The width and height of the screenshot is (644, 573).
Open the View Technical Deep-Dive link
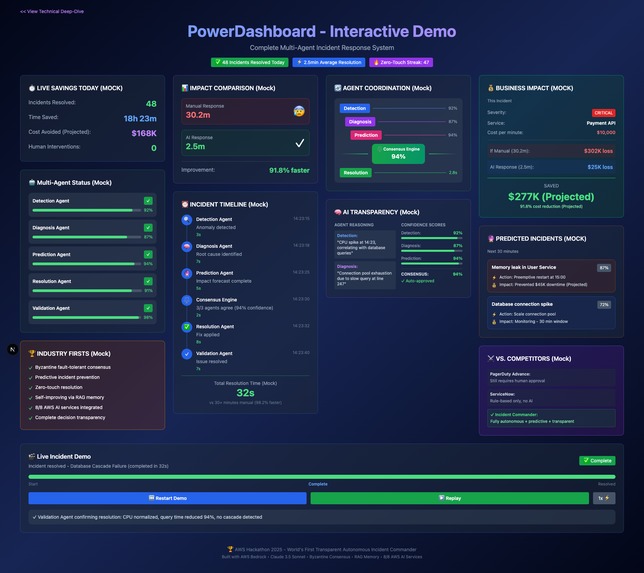tap(52, 12)
